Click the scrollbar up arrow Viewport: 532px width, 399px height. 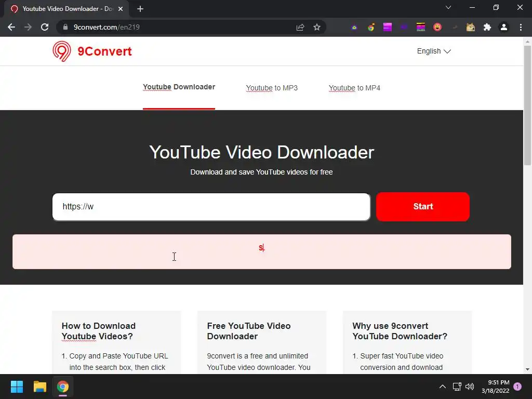click(x=527, y=42)
